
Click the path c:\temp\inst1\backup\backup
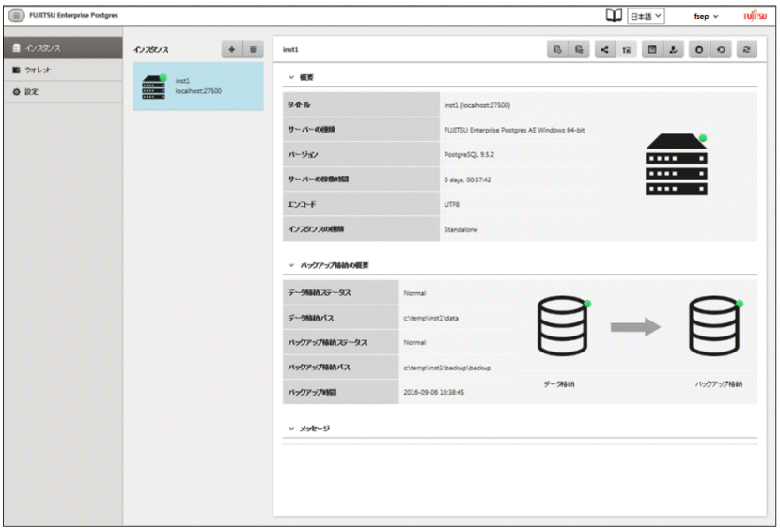[x=447, y=368]
